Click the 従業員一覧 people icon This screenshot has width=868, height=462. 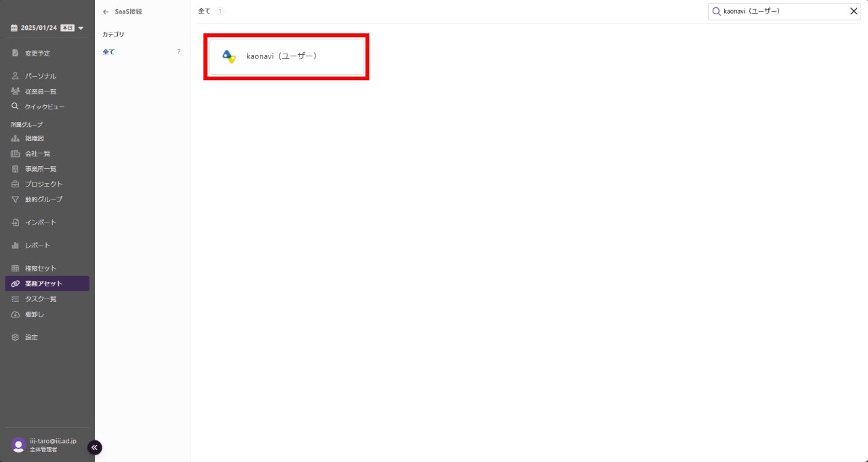[16, 92]
